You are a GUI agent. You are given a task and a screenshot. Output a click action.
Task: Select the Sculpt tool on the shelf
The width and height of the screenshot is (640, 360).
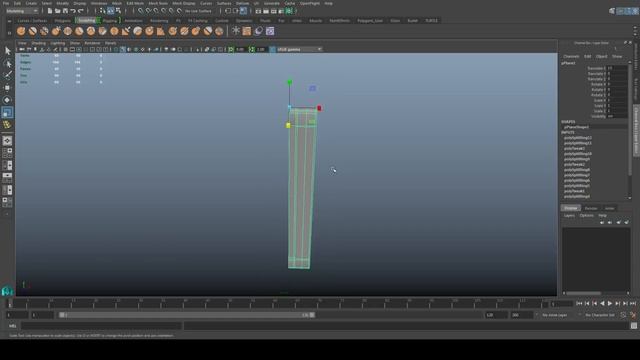pyautogui.click(x=21, y=31)
